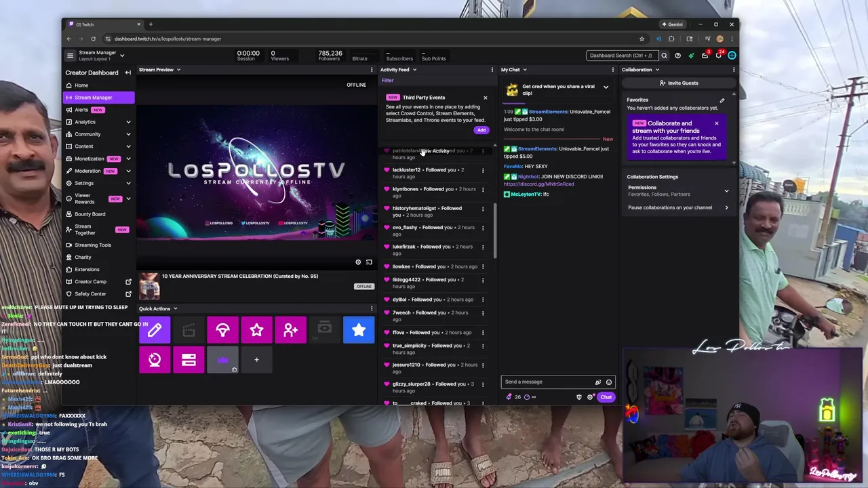The image size is (868, 488).
Task: Reload the page in Chrome
Action: [x=93, y=39]
